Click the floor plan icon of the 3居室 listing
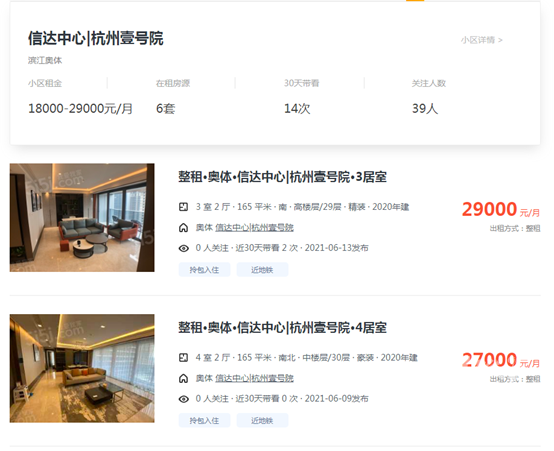This screenshot has width=554, height=451. [x=183, y=207]
